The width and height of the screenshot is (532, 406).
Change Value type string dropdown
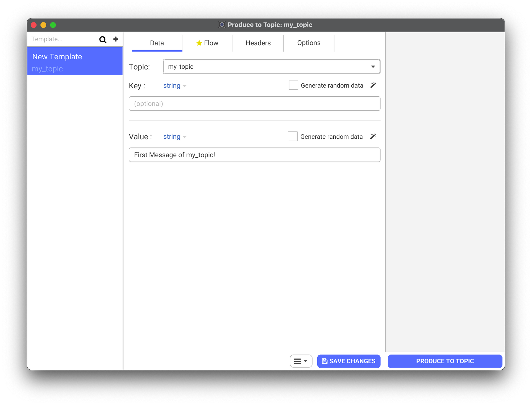click(174, 137)
